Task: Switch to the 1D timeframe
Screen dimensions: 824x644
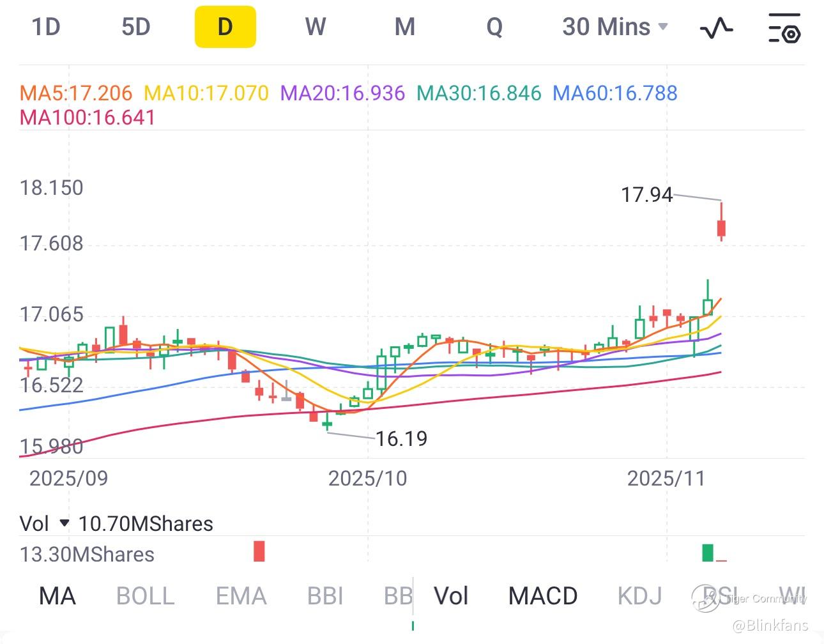Action: (x=46, y=27)
